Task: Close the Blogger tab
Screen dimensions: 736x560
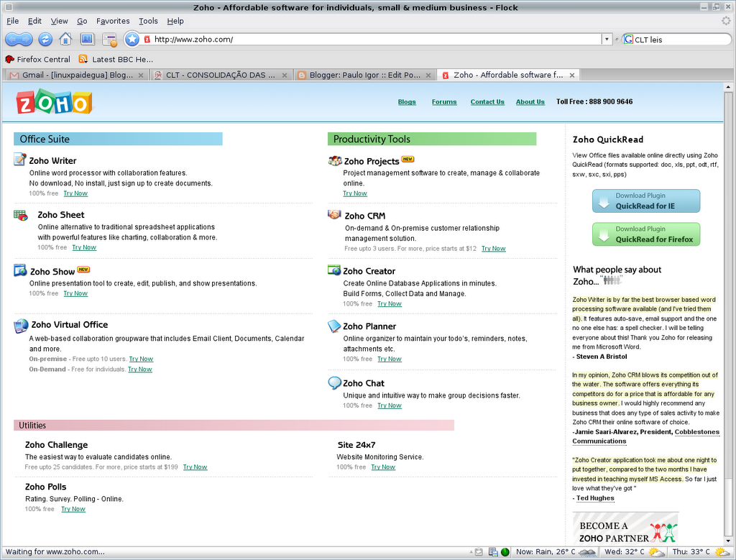Action: (x=428, y=75)
